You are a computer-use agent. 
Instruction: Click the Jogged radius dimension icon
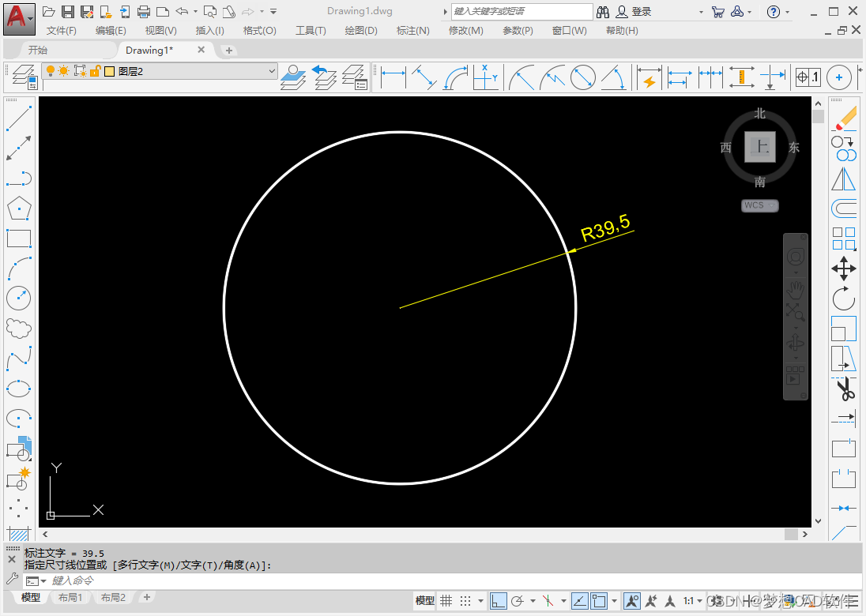(x=552, y=77)
